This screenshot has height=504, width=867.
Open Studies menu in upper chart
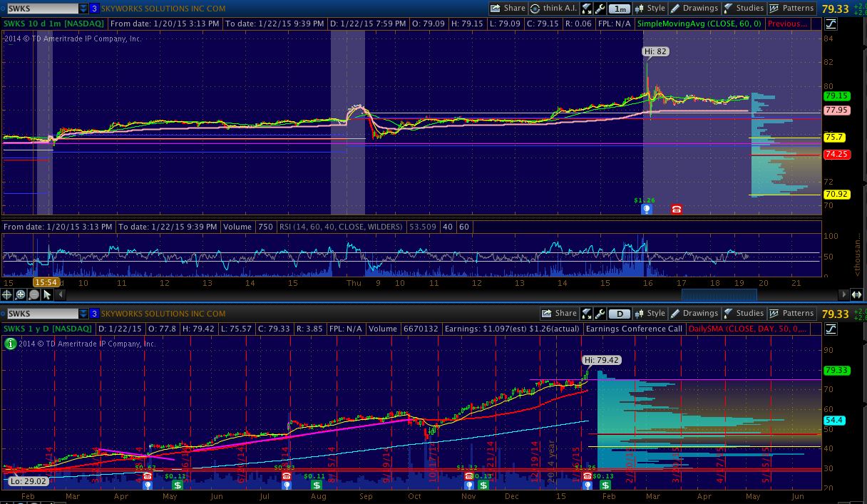[744, 9]
